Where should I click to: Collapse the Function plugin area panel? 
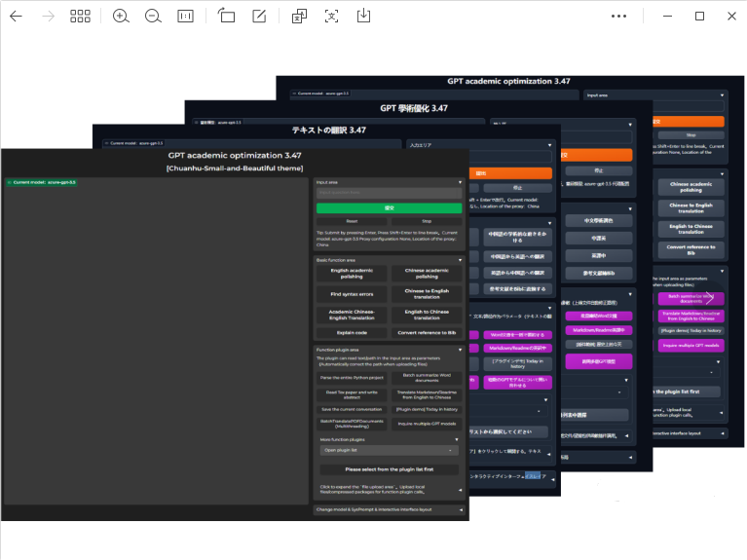(461, 350)
